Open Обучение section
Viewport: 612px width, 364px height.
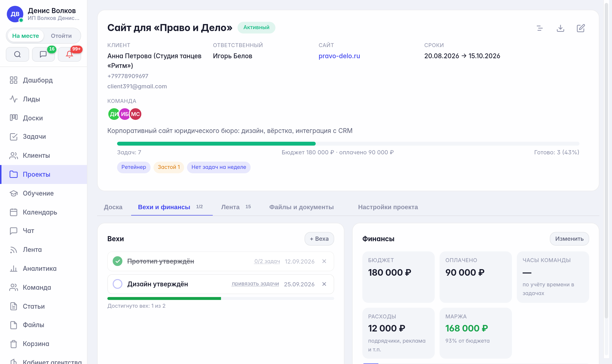click(x=43, y=193)
